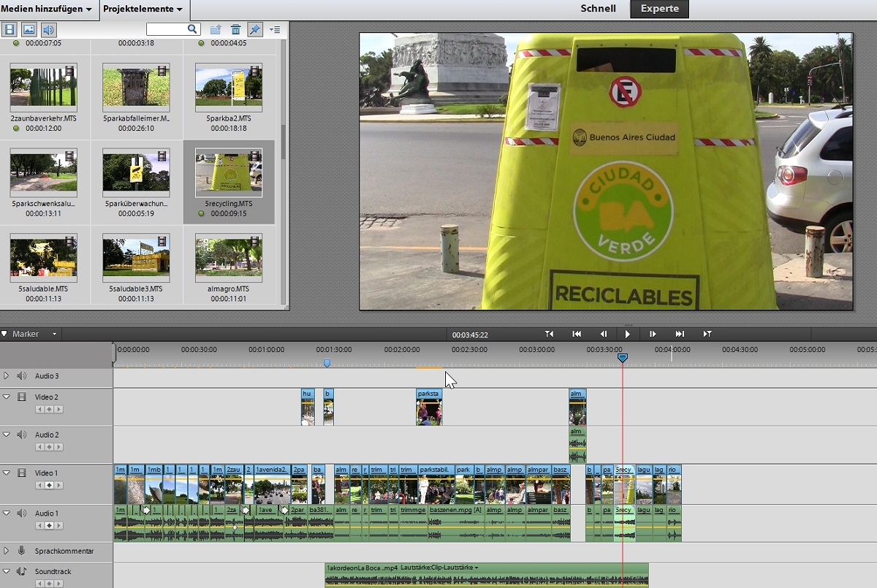Image resolution: width=877 pixels, height=588 pixels.
Task: Toggle the video clips filter in project panel
Action: [10, 30]
